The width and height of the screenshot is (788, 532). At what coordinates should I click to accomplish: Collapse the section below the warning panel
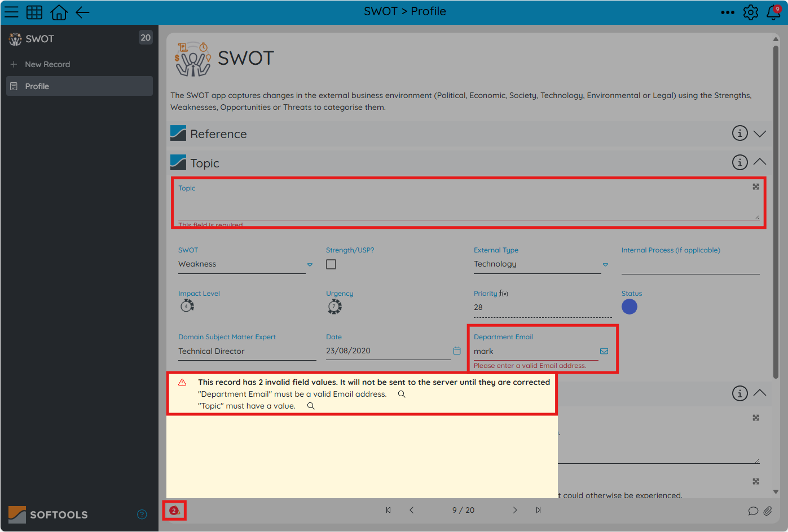click(760, 393)
